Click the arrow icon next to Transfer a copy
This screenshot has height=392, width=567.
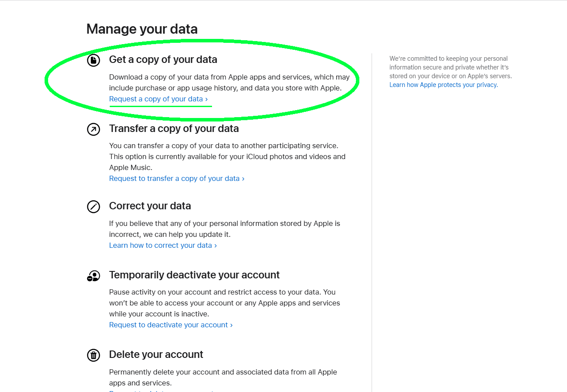tap(94, 129)
